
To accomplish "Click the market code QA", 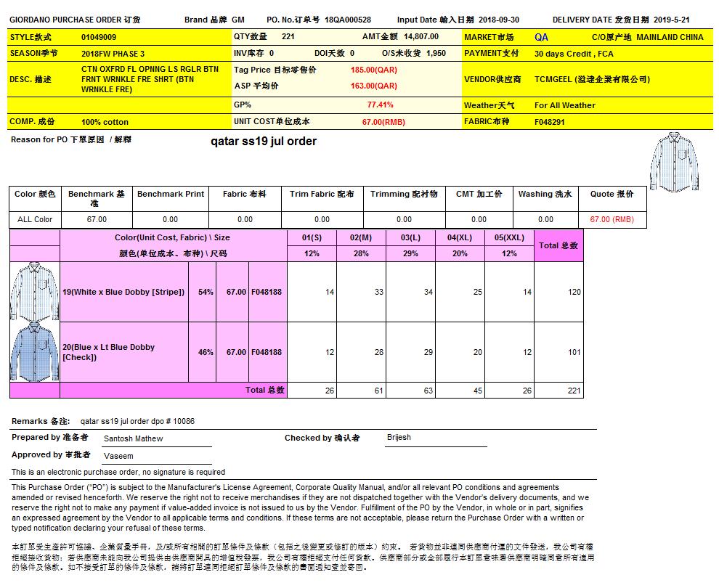I will click(541, 37).
